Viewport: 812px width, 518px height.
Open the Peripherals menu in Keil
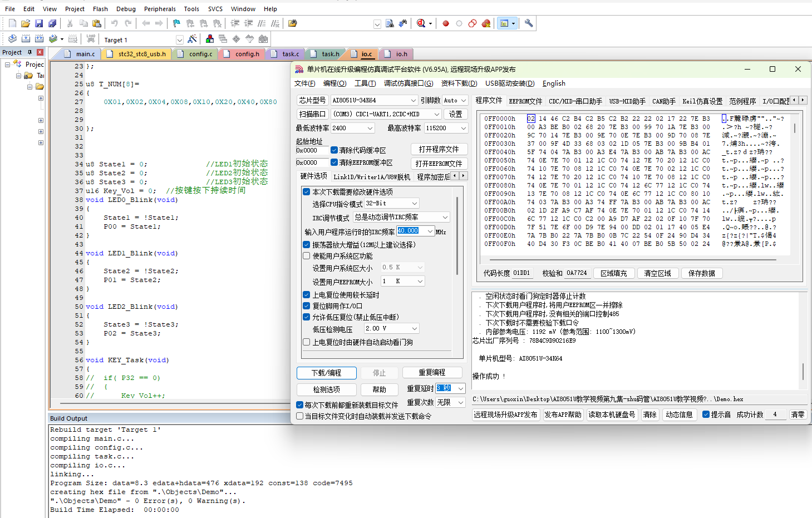(x=160, y=9)
